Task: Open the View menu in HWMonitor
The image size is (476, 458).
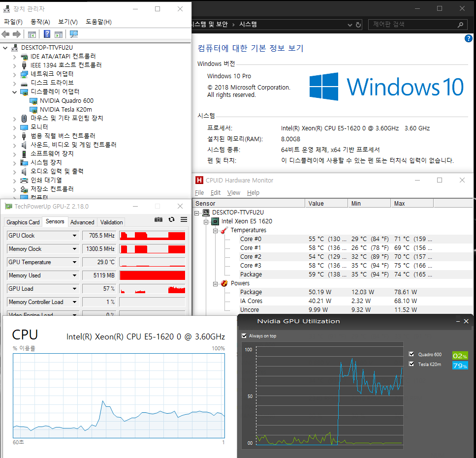Action: pyautogui.click(x=234, y=193)
